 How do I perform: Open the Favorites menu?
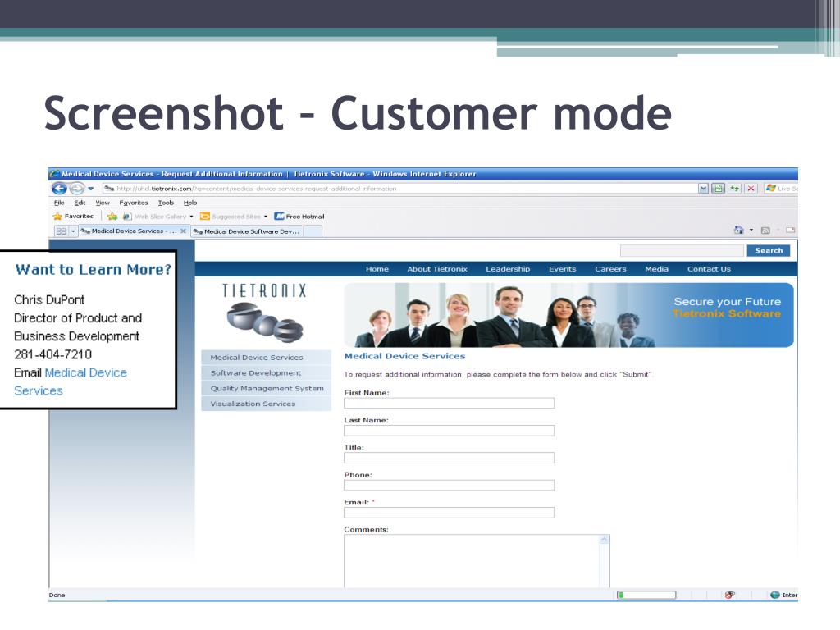coord(134,203)
